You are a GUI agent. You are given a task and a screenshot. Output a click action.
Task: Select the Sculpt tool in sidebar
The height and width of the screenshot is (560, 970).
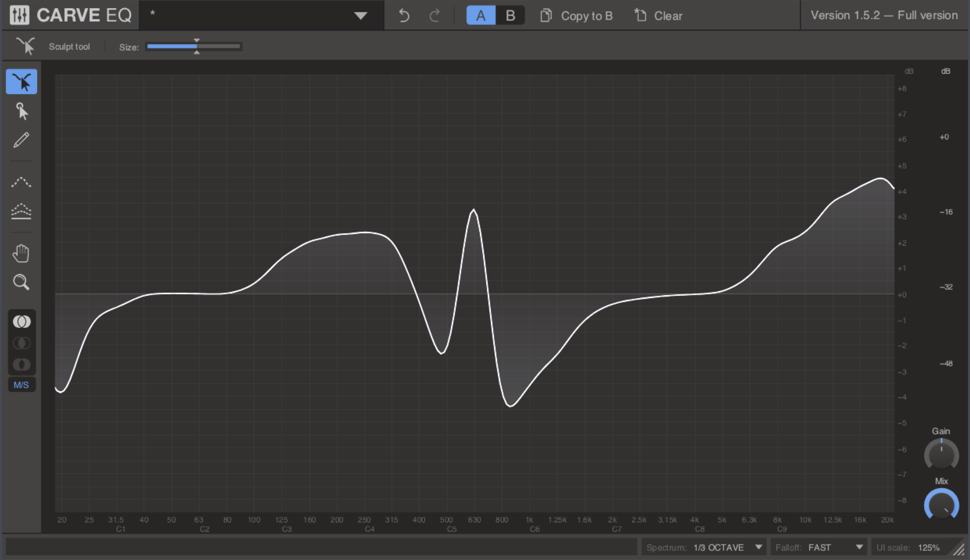pos(22,82)
